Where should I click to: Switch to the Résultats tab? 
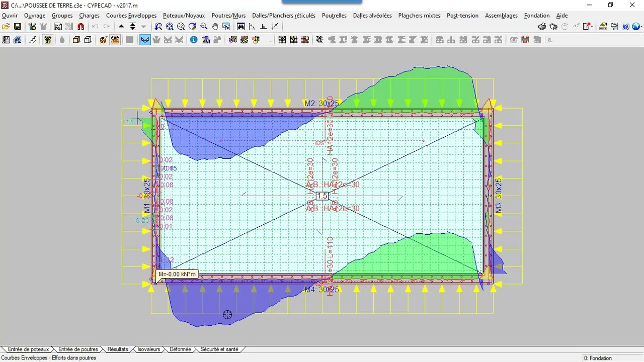coord(118,349)
